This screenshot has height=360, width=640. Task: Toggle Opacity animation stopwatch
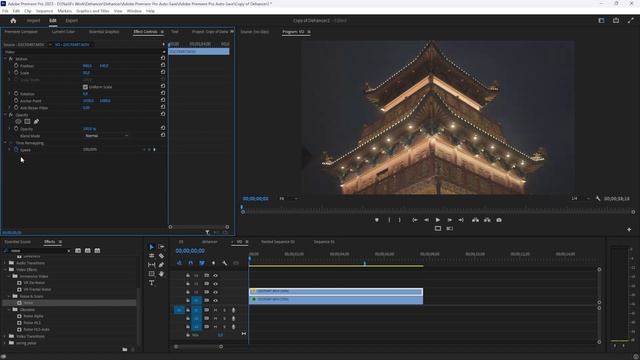16,129
